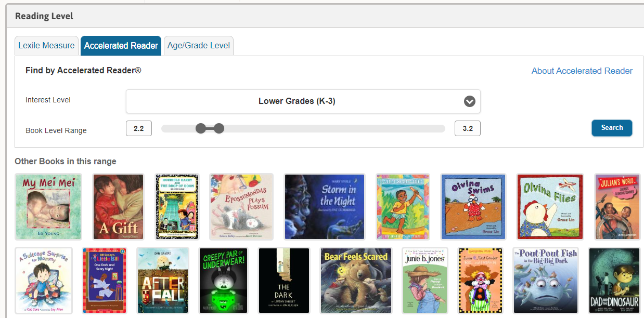Open A Suitcase Surprise for Mommy
Screen dimensions: 644x318
click(44, 281)
